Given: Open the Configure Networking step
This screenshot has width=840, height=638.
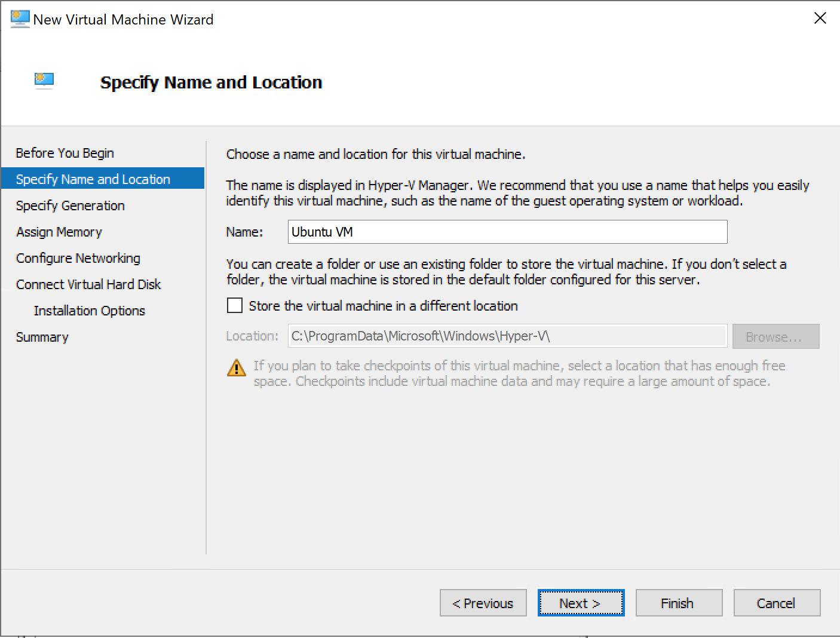Looking at the screenshot, I should pos(78,258).
